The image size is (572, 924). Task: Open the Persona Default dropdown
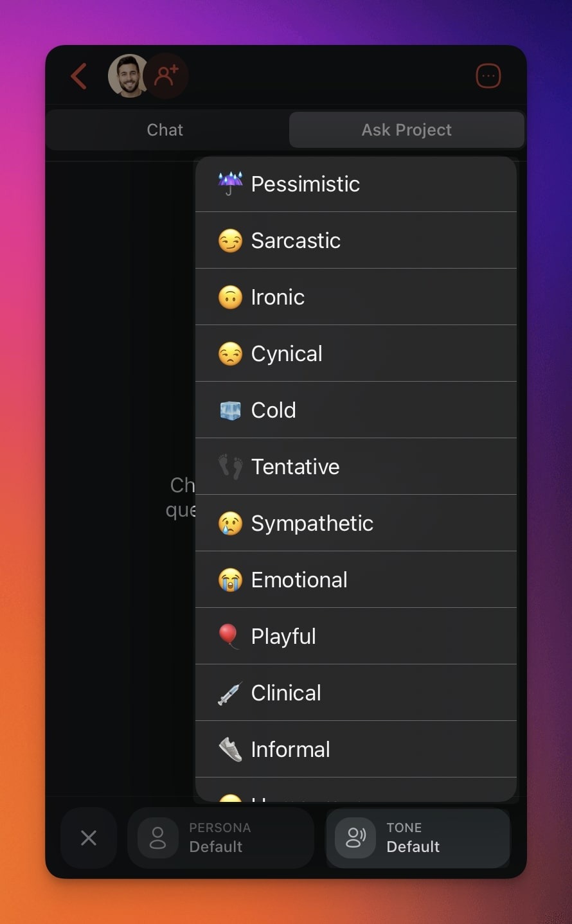220,838
